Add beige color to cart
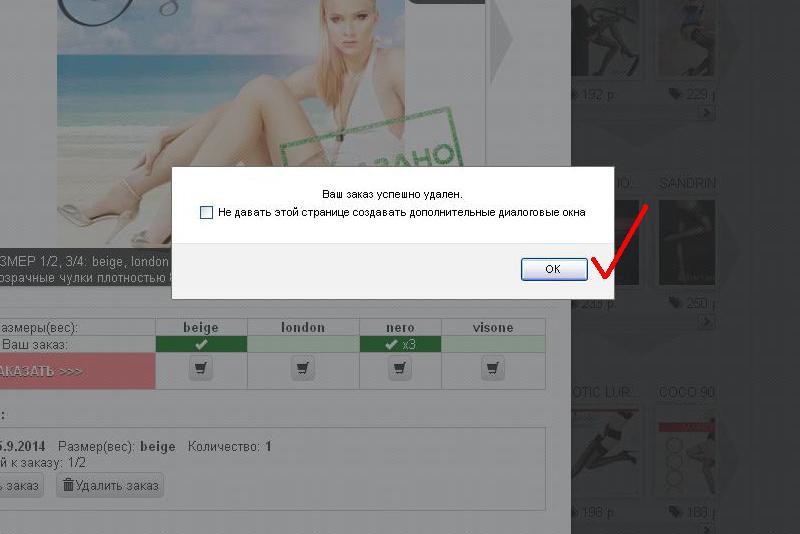Screen dimensions: 800x534 tap(201, 369)
